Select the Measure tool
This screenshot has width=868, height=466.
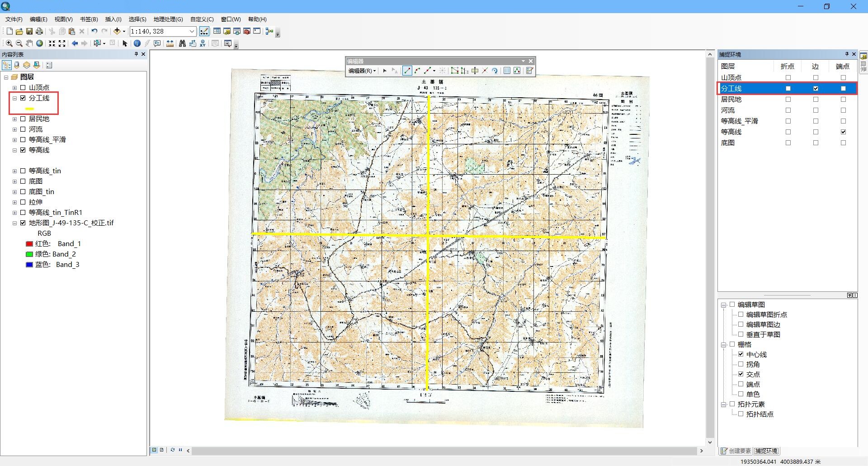(x=170, y=43)
